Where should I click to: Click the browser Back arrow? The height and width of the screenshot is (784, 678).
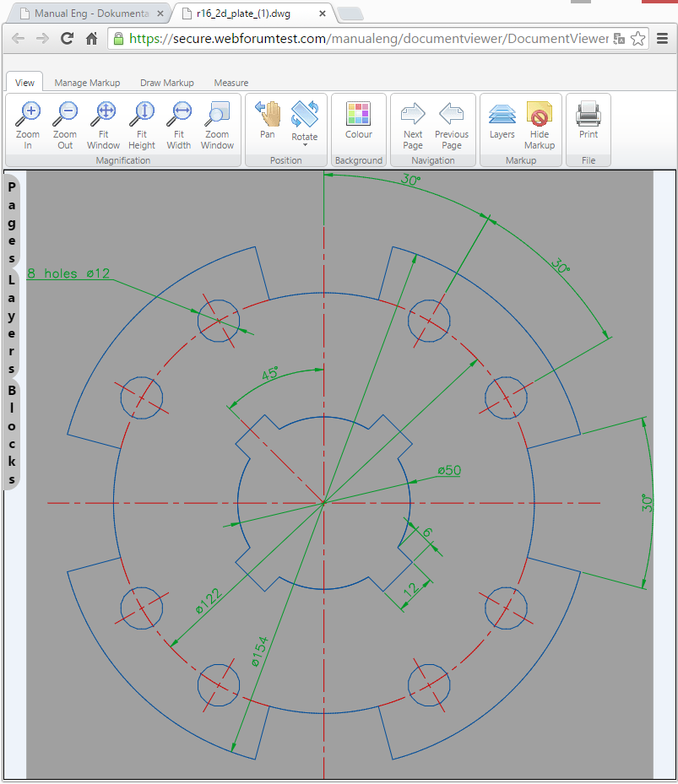coord(18,39)
